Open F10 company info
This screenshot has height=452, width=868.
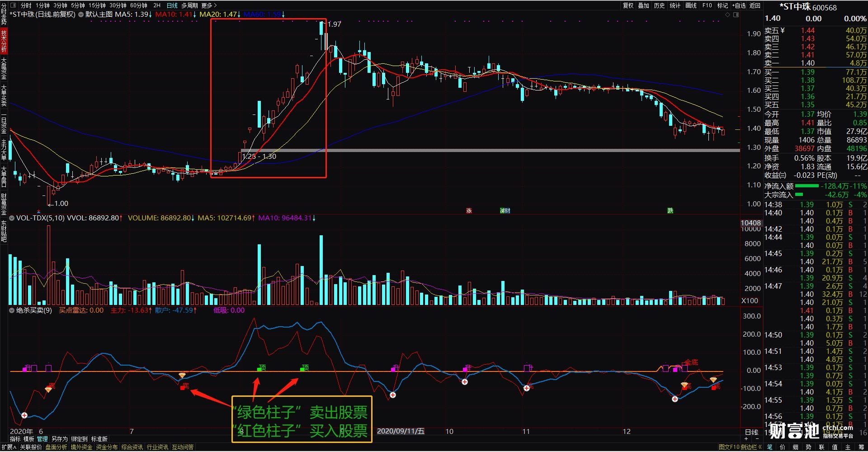coord(707,5)
